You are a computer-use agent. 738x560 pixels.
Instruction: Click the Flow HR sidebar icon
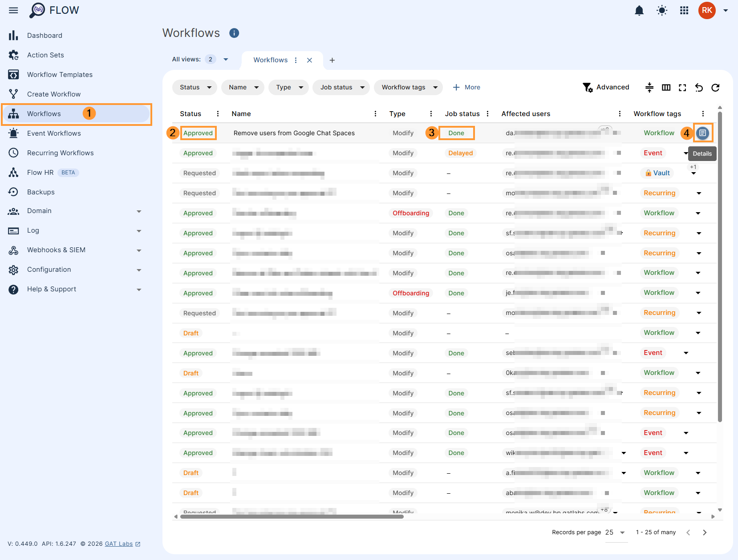14,173
